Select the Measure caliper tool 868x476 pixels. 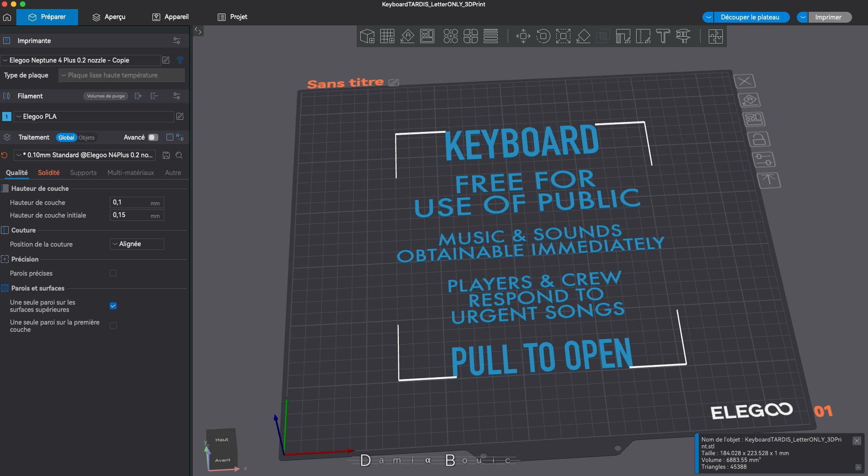click(x=683, y=36)
